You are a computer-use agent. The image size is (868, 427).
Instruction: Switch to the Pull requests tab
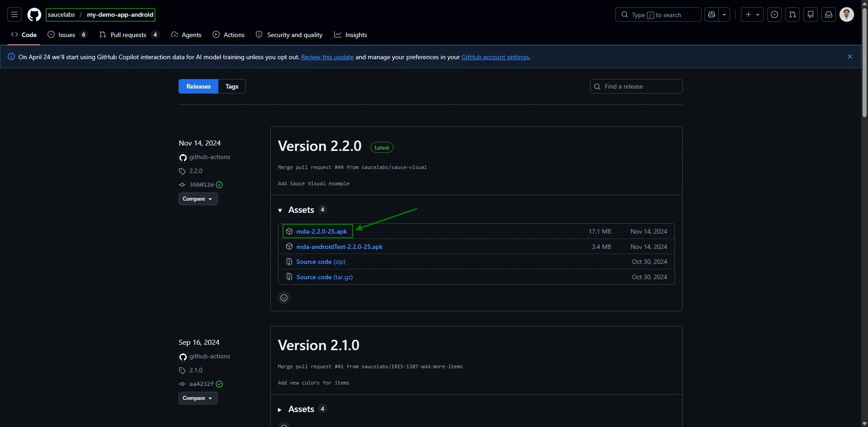129,35
